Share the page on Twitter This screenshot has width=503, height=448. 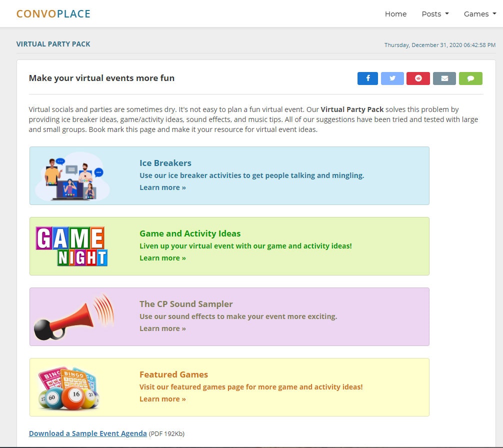[x=392, y=78]
